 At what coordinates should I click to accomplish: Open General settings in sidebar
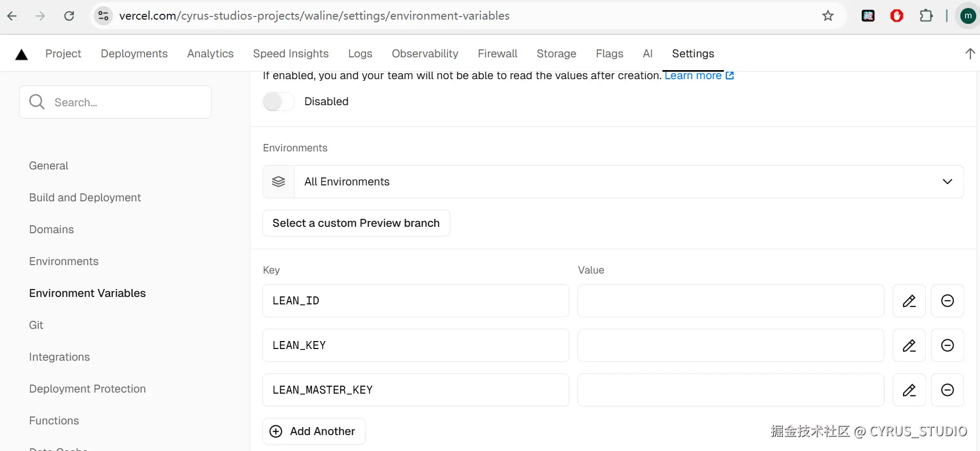[x=49, y=166]
